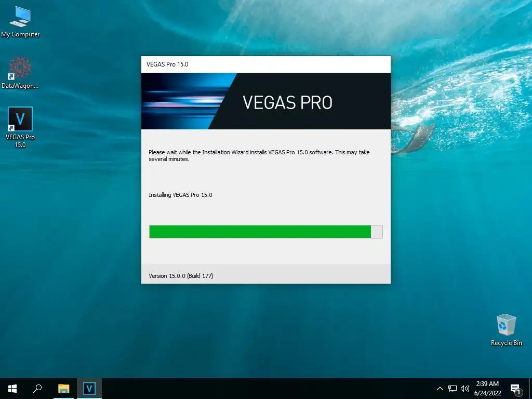Select the VEGAS Pro 15.0 desktop shortcut
The width and height of the screenshot is (532, 399).
[20, 127]
